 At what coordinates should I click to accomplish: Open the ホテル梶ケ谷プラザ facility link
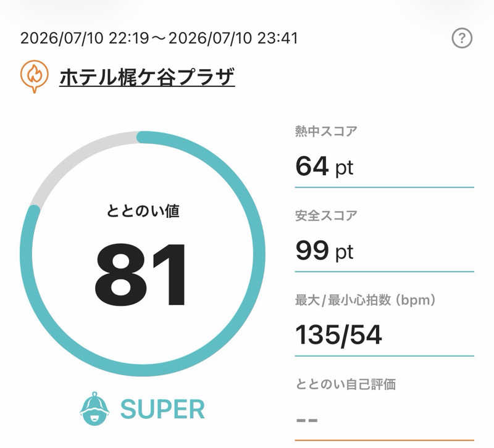pyautogui.click(x=147, y=77)
